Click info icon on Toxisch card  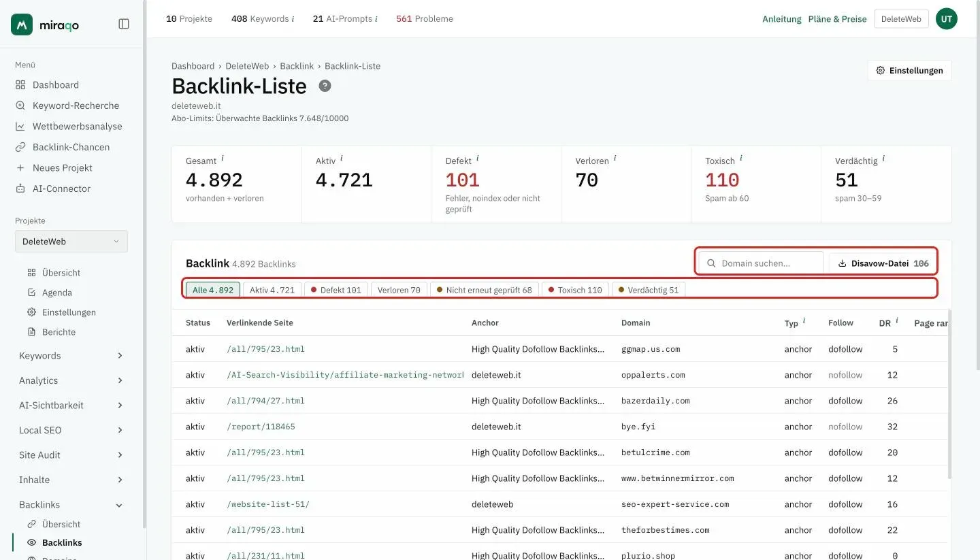[x=741, y=158]
